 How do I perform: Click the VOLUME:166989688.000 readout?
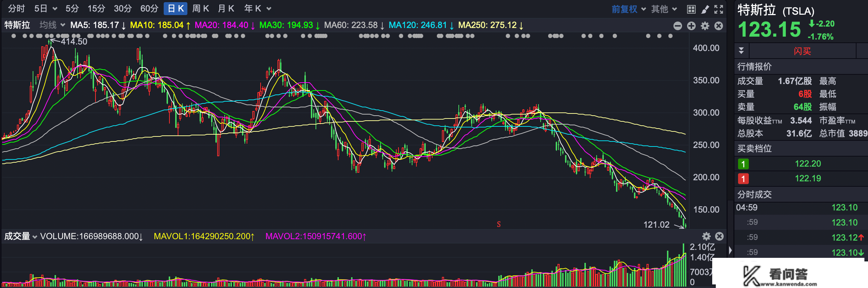point(92,236)
